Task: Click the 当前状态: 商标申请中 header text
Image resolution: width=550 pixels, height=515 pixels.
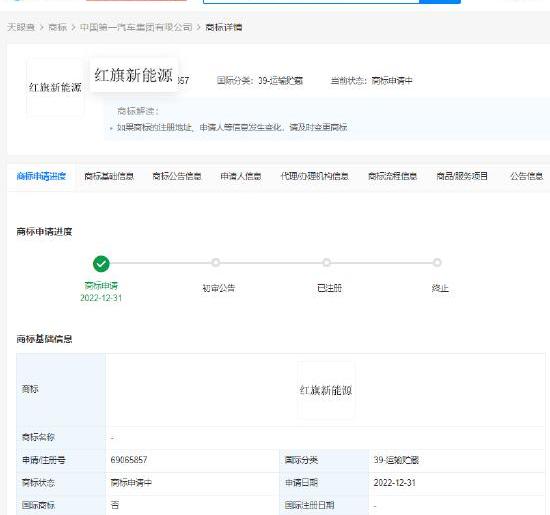Action: pyautogui.click(x=371, y=81)
